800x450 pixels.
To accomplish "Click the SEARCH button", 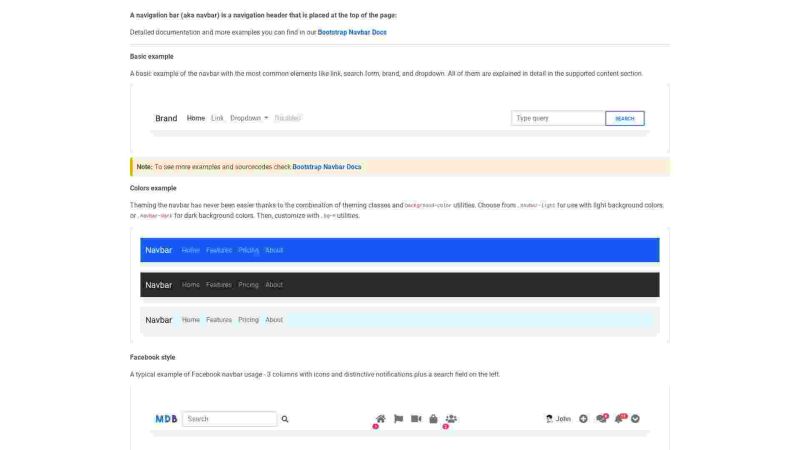I will pos(624,118).
